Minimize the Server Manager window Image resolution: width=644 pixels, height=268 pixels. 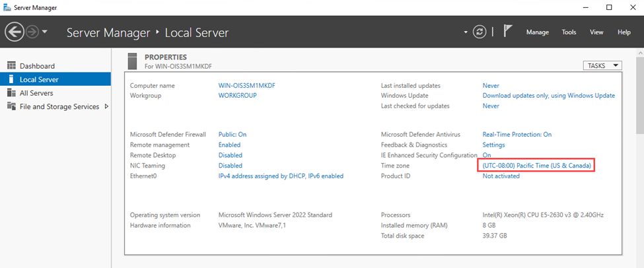click(x=587, y=7)
